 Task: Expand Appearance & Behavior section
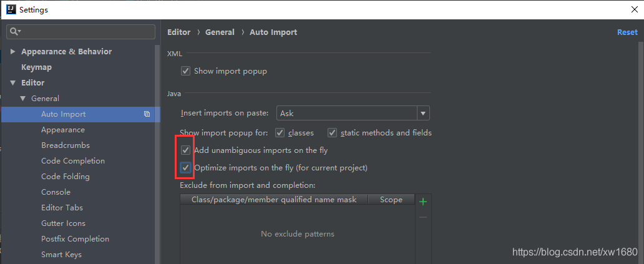12,51
